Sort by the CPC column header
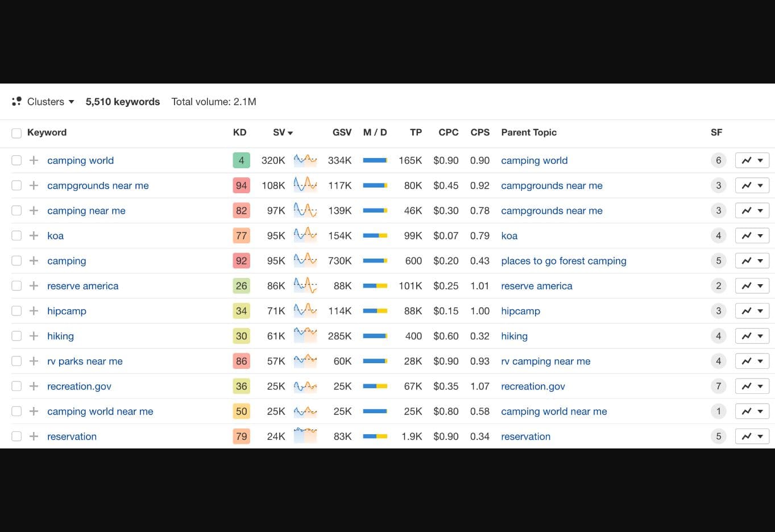The image size is (775, 532). click(448, 132)
